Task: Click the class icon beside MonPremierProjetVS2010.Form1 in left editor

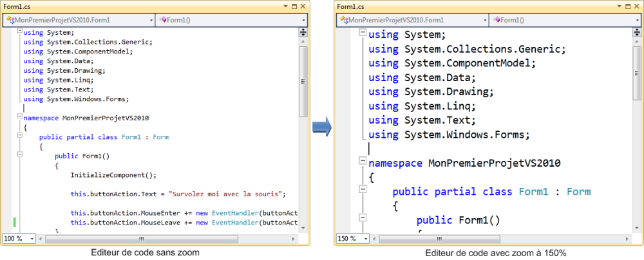Action: tap(10, 20)
